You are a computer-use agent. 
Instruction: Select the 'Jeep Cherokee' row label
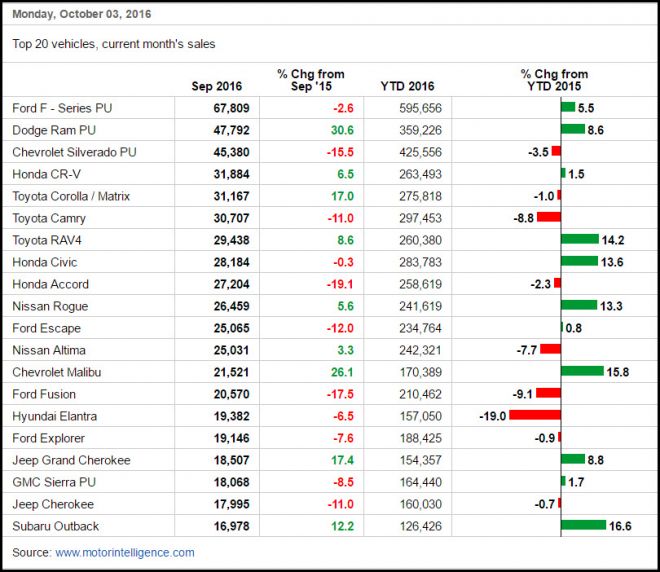pyautogui.click(x=53, y=504)
